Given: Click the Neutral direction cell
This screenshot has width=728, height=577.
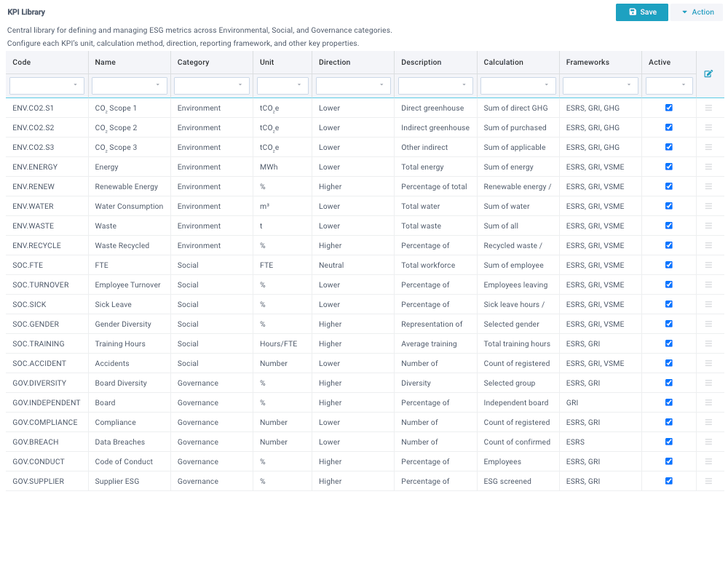Looking at the screenshot, I should pyautogui.click(x=353, y=265).
